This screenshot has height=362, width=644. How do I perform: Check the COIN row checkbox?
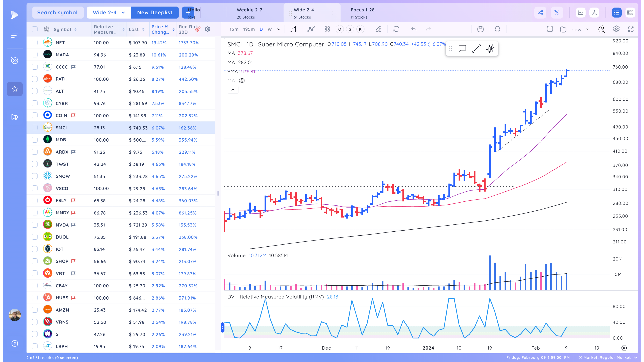[34, 115]
